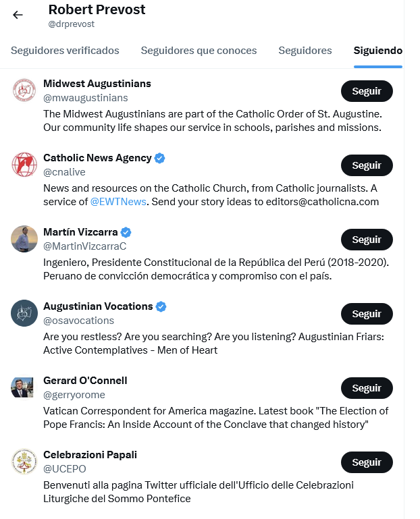Image resolution: width=420 pixels, height=519 pixels.
Task: Open Midwest Augustinians profile avatar
Action: point(24,90)
